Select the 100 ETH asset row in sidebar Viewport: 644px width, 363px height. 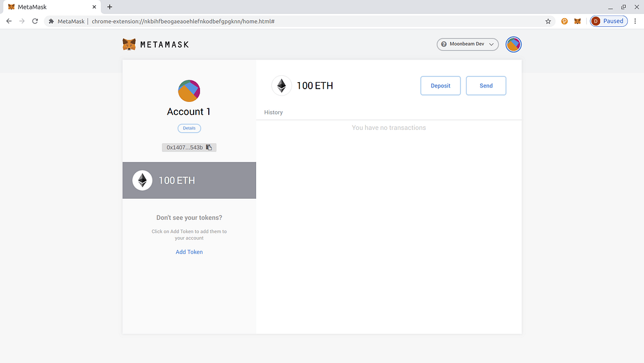[x=189, y=181]
